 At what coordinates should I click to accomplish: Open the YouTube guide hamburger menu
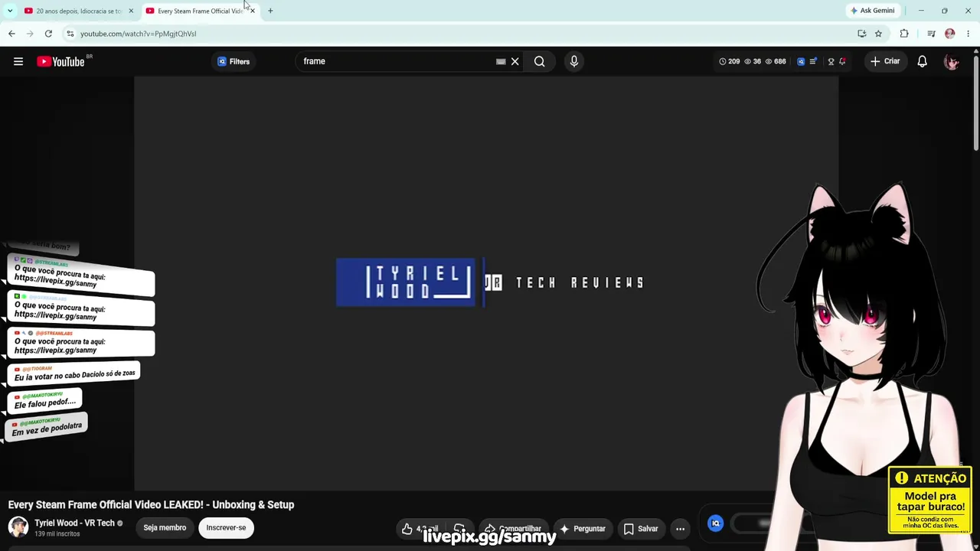pyautogui.click(x=18, y=61)
